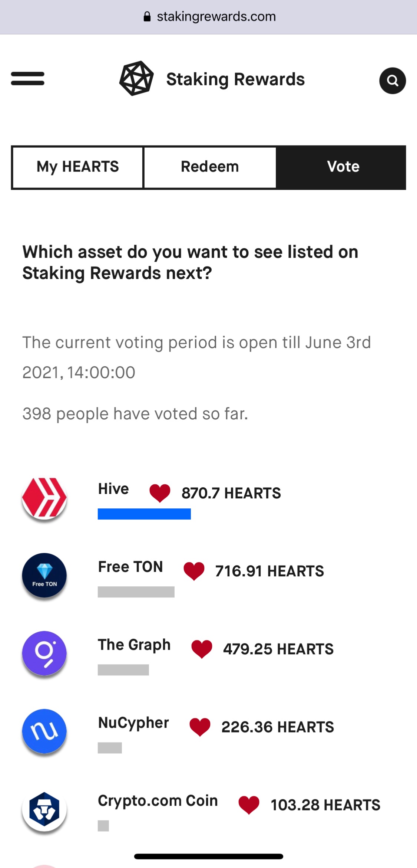417x868 pixels.
Task: Tap the Crypto.com Coin logo
Action: point(44,809)
